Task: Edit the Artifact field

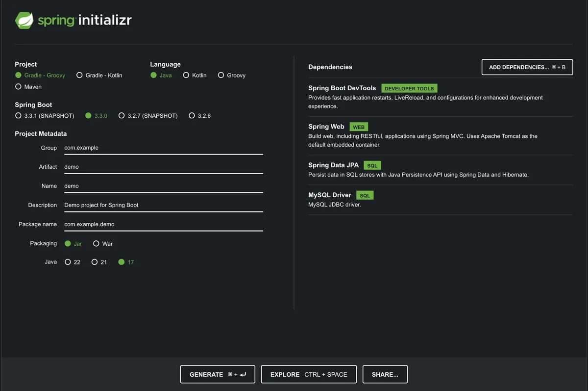Action: (x=164, y=167)
